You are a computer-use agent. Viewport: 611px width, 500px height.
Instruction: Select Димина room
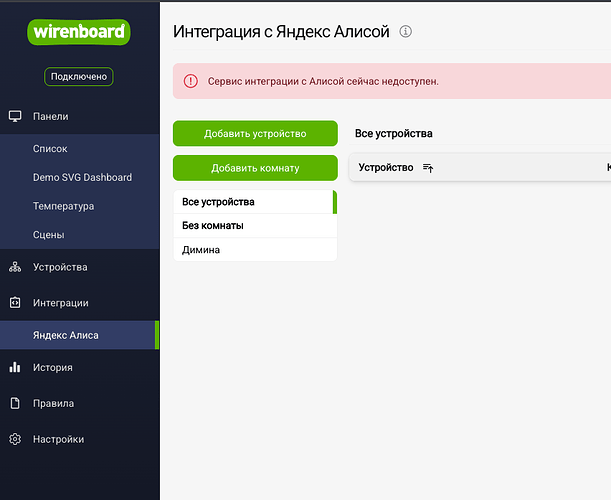[255, 249]
